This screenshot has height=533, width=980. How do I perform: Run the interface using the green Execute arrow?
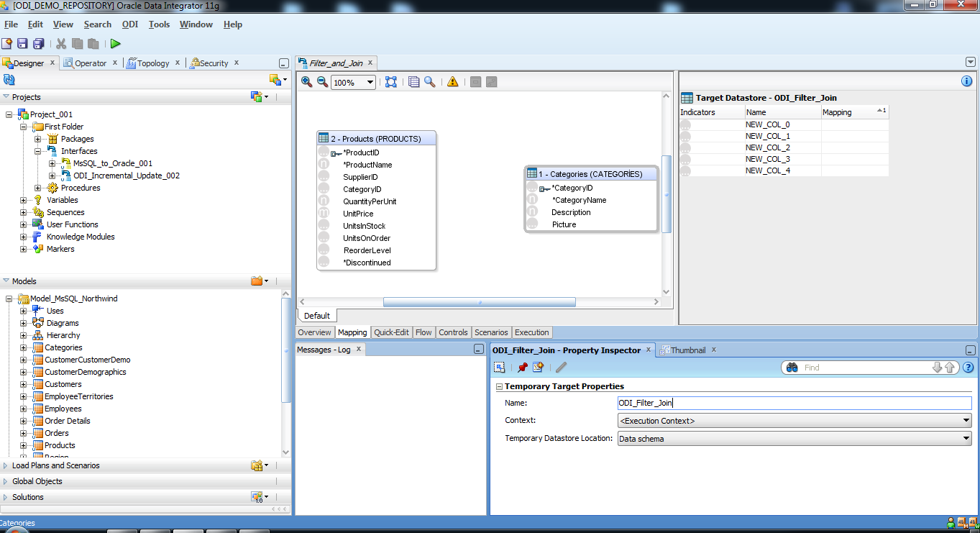(115, 43)
